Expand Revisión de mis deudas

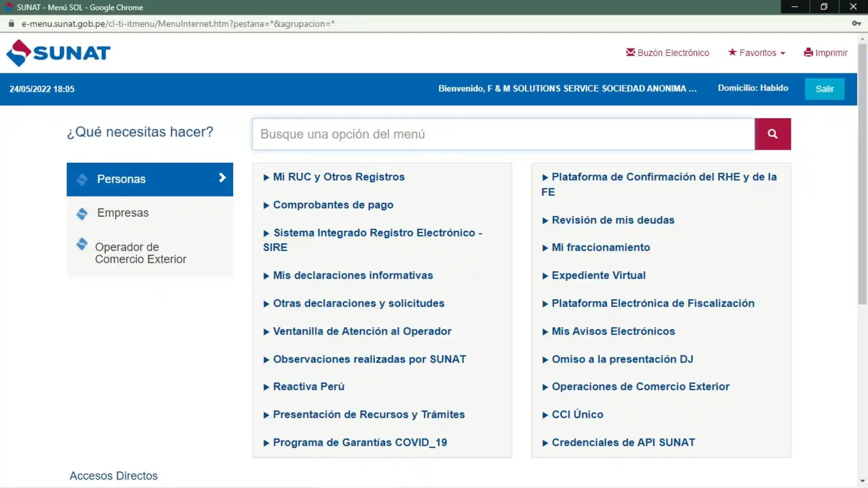608,220
